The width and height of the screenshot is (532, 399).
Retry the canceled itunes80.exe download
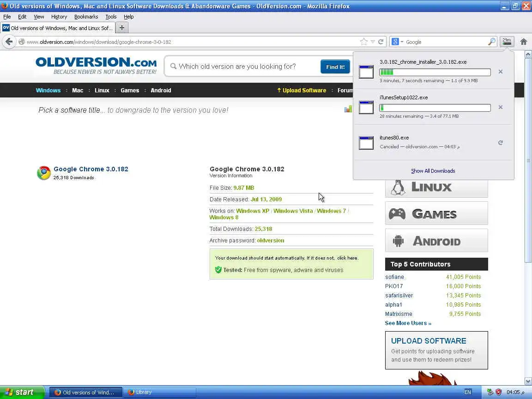point(501,143)
